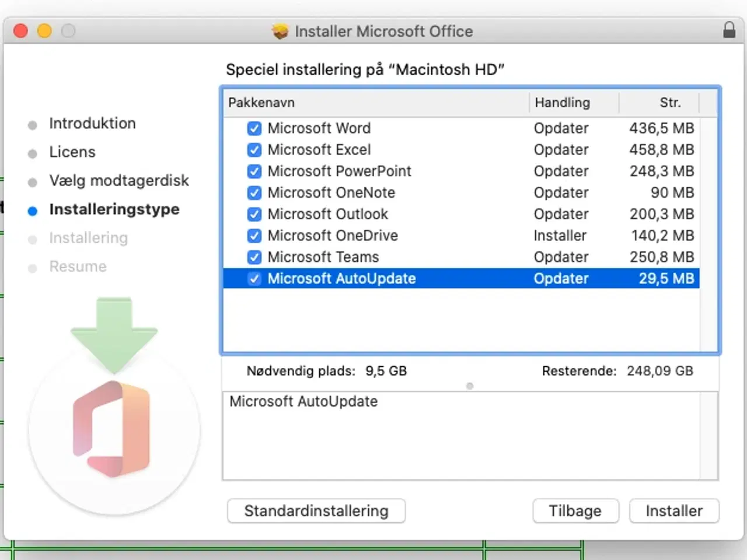Start installation with the Installer button

674,511
